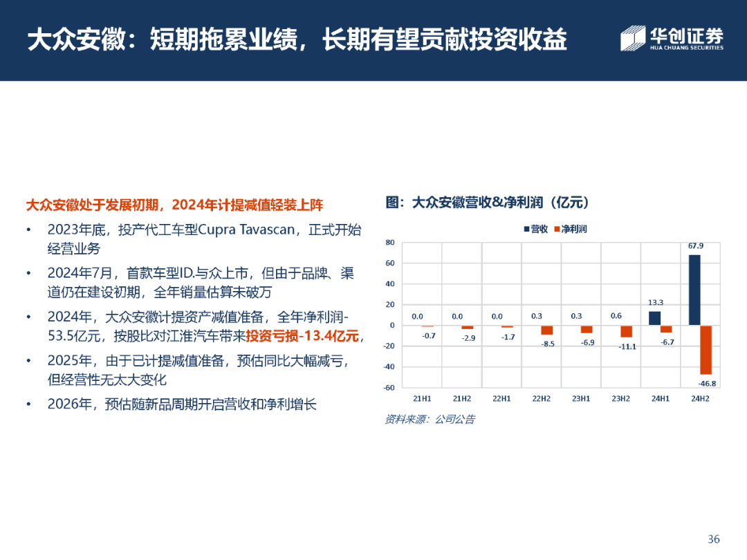Click the 资料来源: 公司公告 source note
The image size is (747, 560).
[x=430, y=419]
